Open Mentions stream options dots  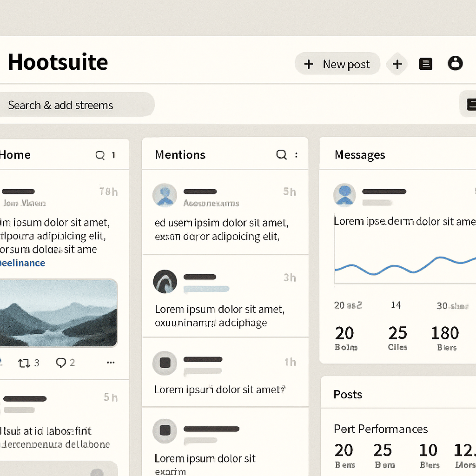(x=297, y=155)
